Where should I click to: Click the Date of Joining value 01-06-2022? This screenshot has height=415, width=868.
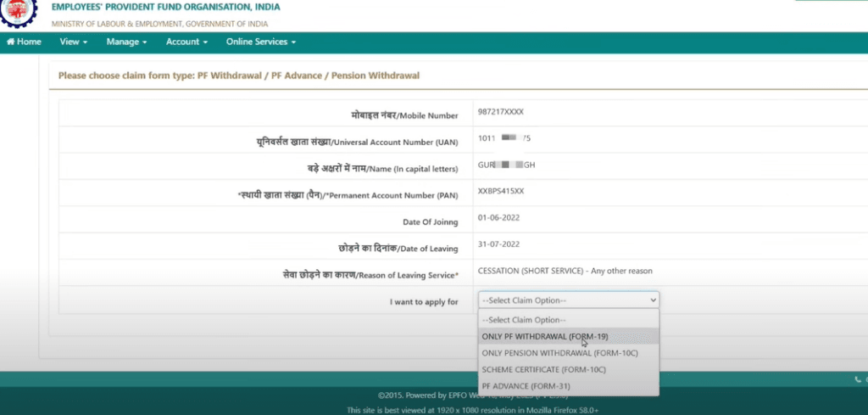point(498,221)
